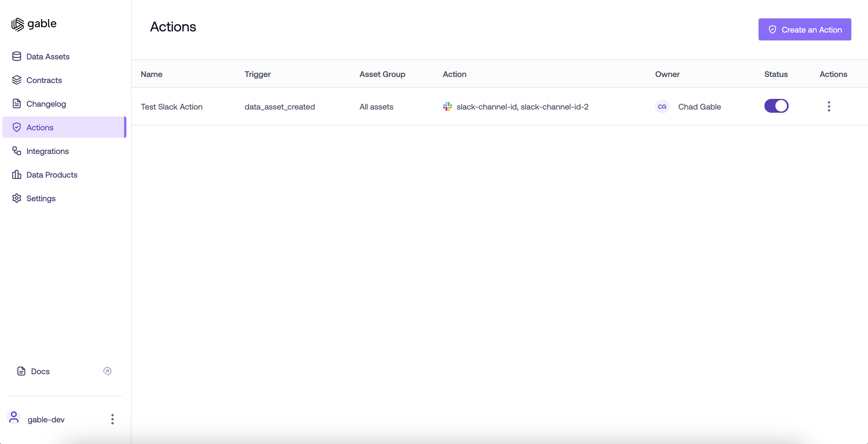The image size is (868, 444).
Task: Click external link arrow beside Docs
Action: click(x=107, y=371)
